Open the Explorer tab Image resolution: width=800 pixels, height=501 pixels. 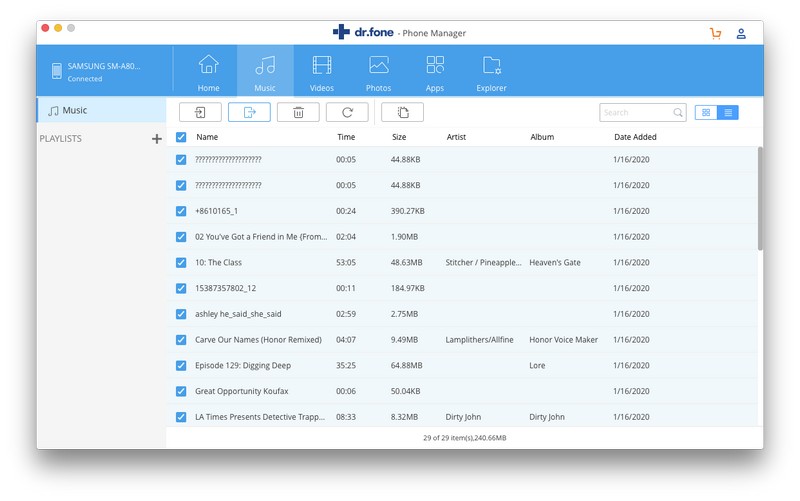pos(491,71)
